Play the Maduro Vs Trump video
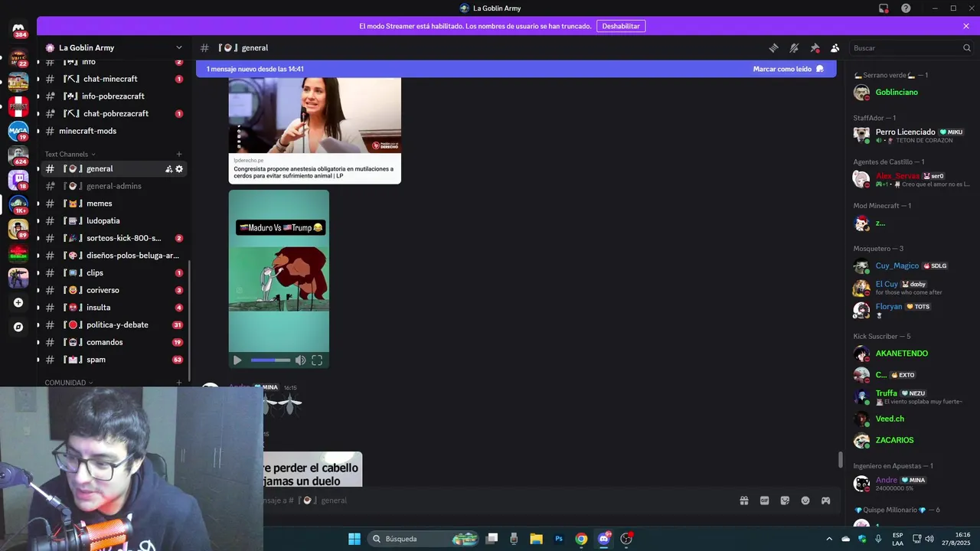Screen dimensions: 980x551 (237, 360)
